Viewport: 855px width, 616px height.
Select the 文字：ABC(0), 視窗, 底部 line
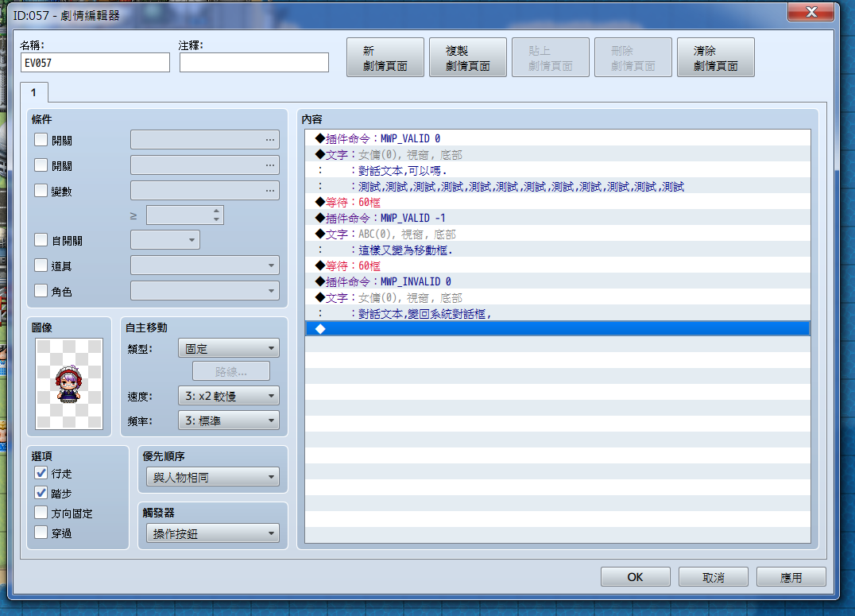coord(558,234)
